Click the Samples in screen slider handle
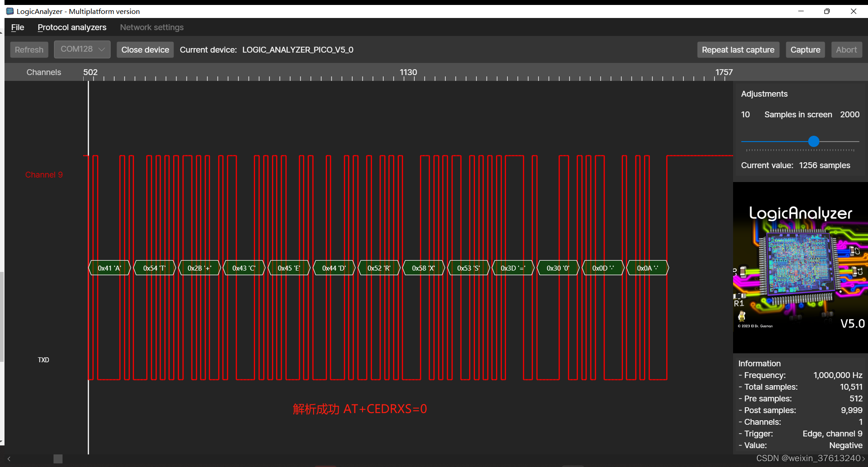This screenshot has width=868, height=467. (x=814, y=142)
